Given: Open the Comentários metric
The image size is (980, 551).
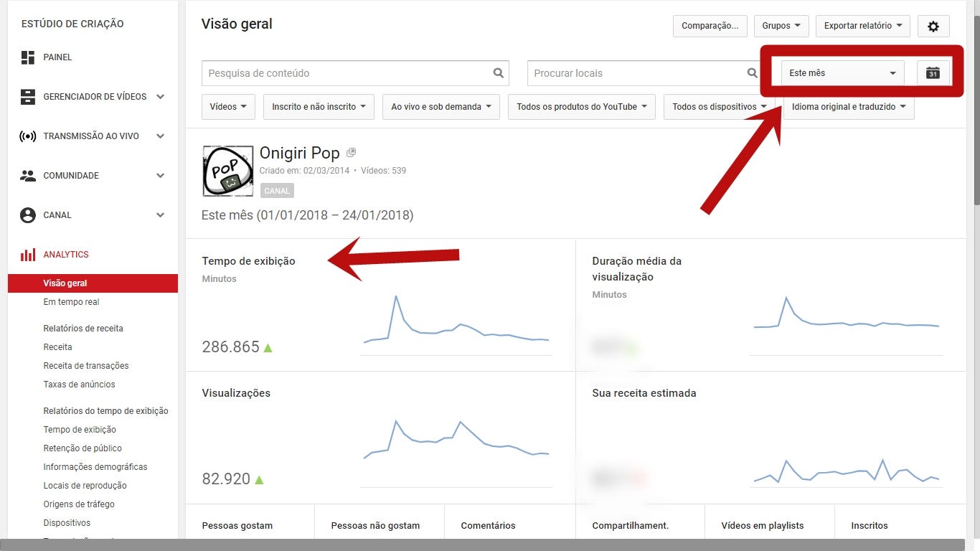Looking at the screenshot, I should 488,526.
